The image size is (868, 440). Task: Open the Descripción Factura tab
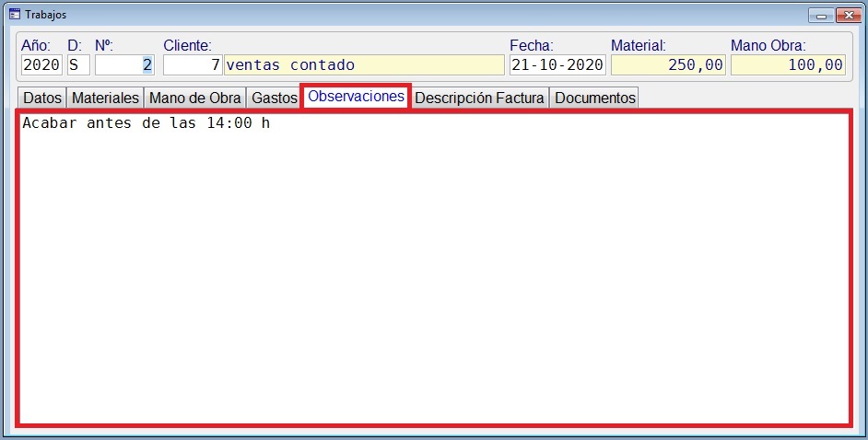pyautogui.click(x=480, y=98)
